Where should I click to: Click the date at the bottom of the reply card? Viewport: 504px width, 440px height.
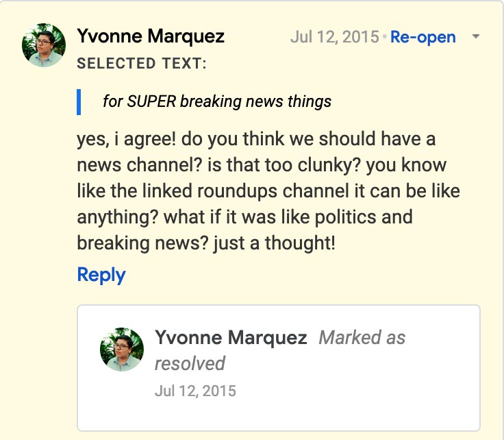coord(195,391)
